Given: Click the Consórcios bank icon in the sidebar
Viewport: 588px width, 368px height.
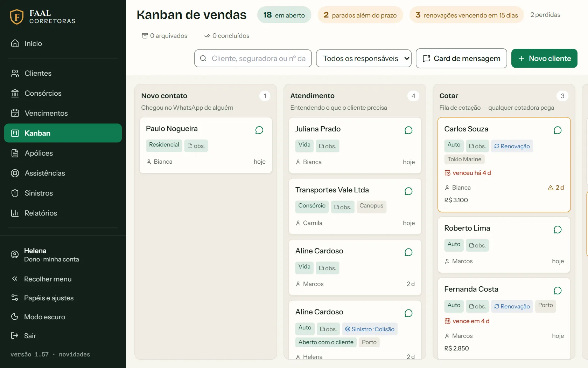Looking at the screenshot, I should coord(15,93).
